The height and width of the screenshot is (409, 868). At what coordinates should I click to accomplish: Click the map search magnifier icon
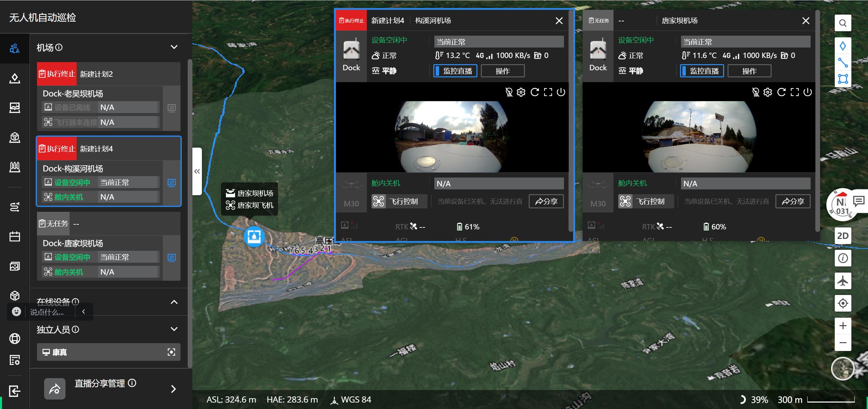(843, 23)
